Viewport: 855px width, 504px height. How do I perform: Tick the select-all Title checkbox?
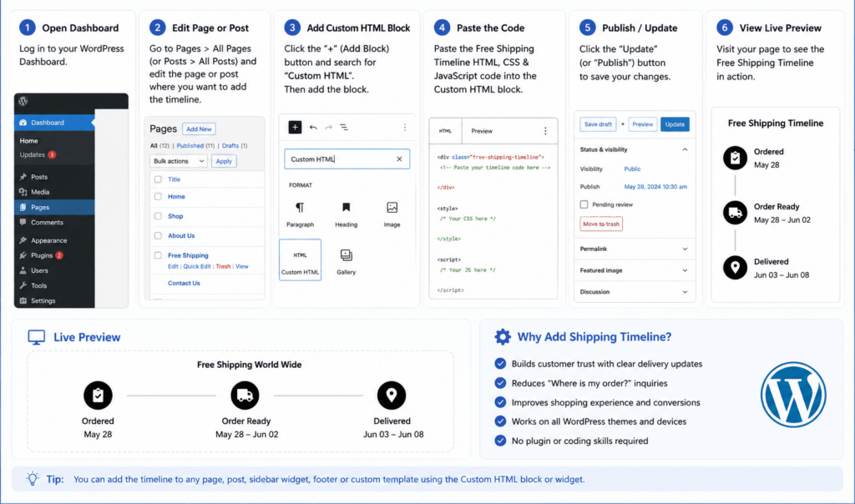(158, 179)
